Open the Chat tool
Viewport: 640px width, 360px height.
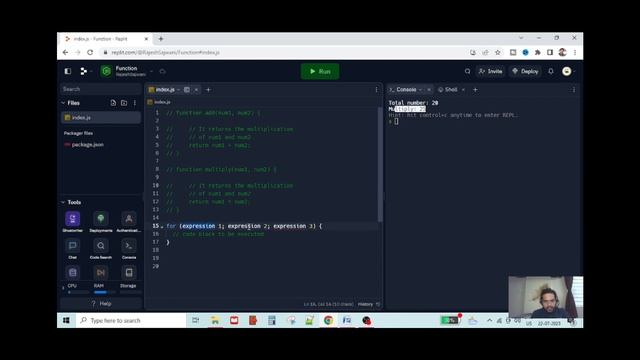coord(73,246)
